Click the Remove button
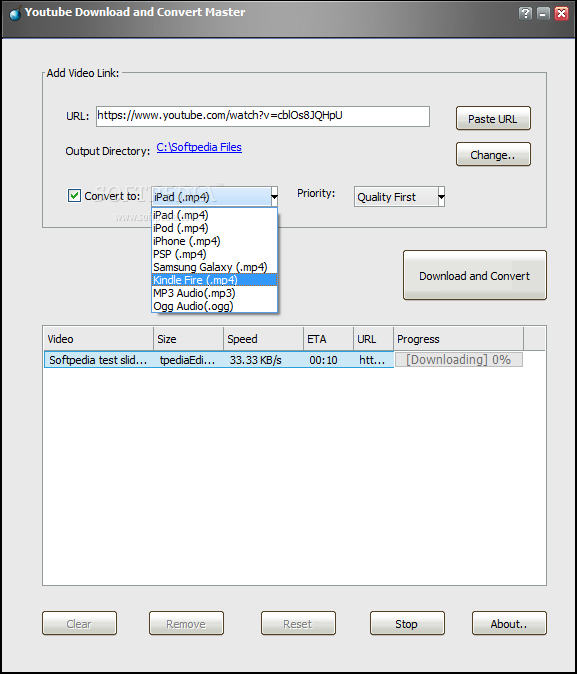Viewport: 577px width, 674px height. [186, 623]
